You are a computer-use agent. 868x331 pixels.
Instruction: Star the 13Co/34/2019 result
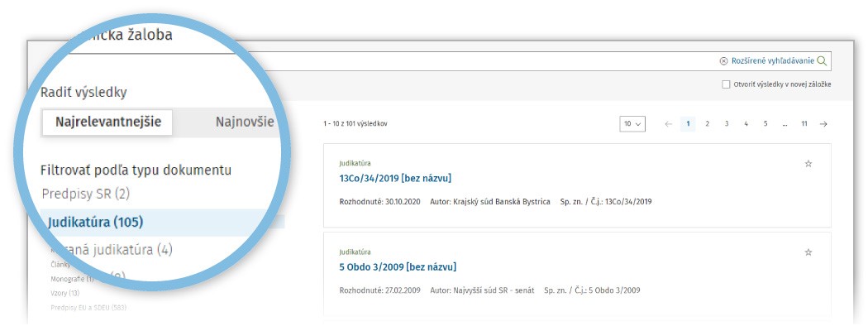(x=808, y=164)
